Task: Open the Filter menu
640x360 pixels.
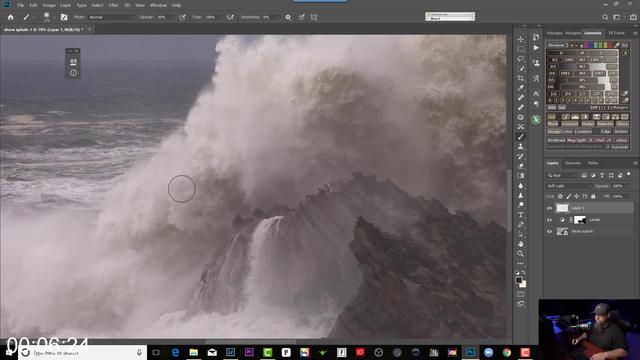Action: [113, 5]
